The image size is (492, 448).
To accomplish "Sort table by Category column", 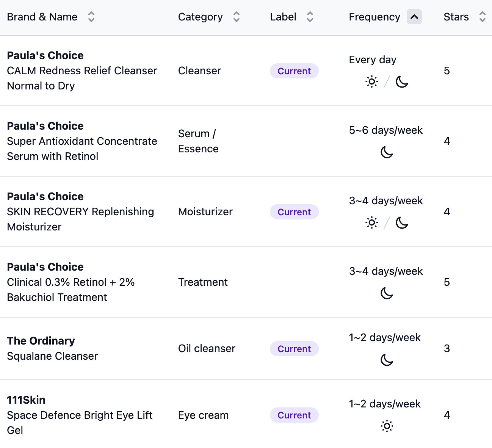I will tap(237, 17).
